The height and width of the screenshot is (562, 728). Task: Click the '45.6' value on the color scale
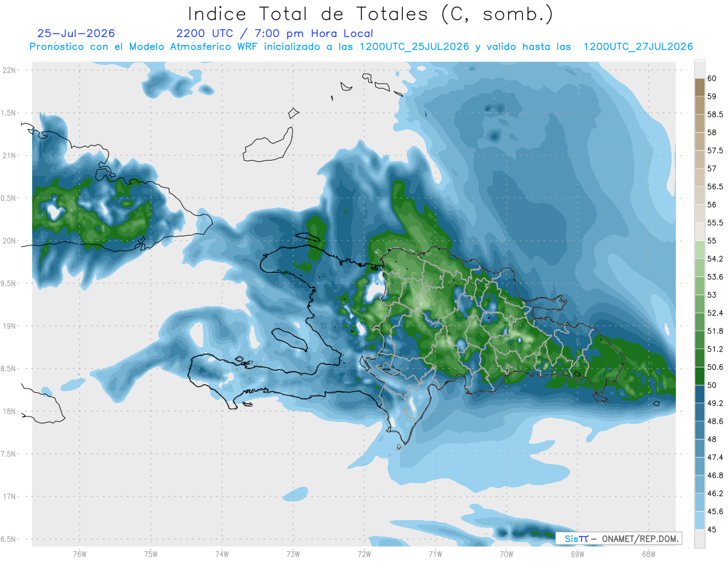(716, 512)
